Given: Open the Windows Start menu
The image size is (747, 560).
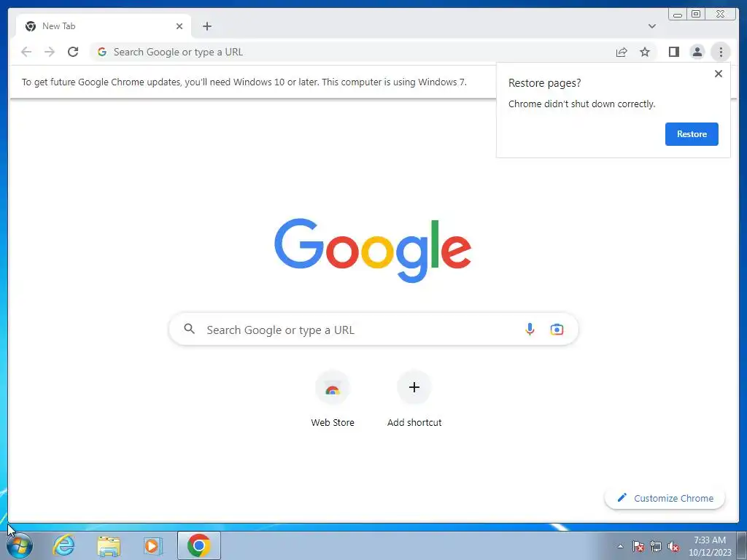Looking at the screenshot, I should click(x=20, y=545).
